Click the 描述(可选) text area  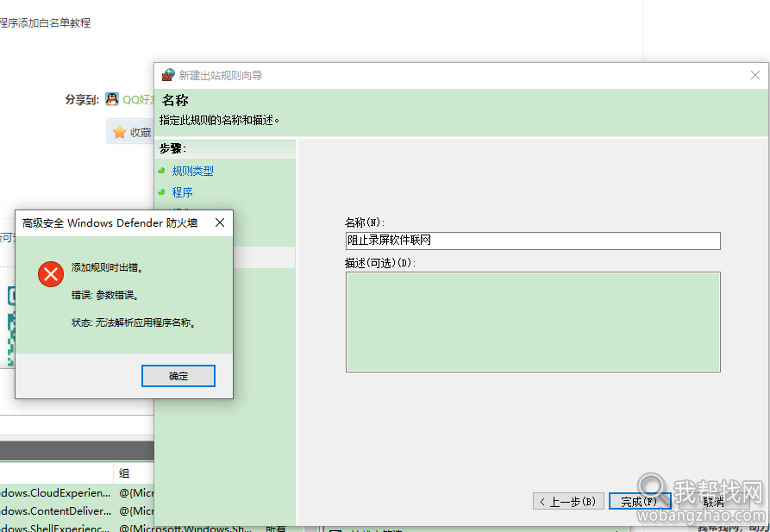coord(533,322)
